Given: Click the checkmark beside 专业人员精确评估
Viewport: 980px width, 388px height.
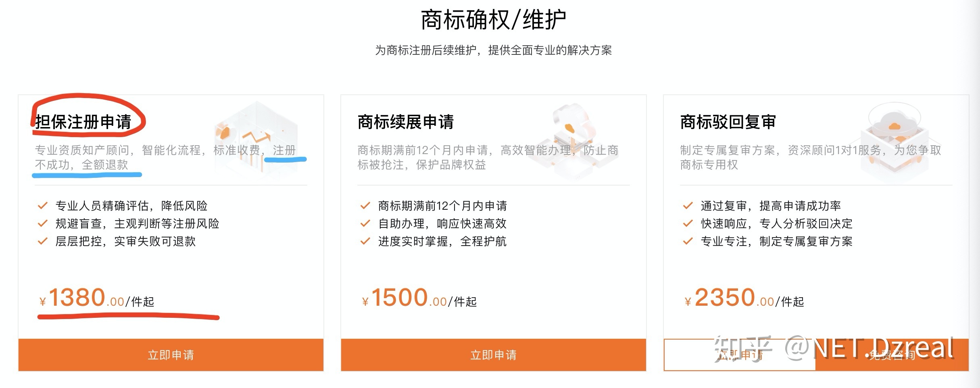Looking at the screenshot, I should [x=42, y=206].
